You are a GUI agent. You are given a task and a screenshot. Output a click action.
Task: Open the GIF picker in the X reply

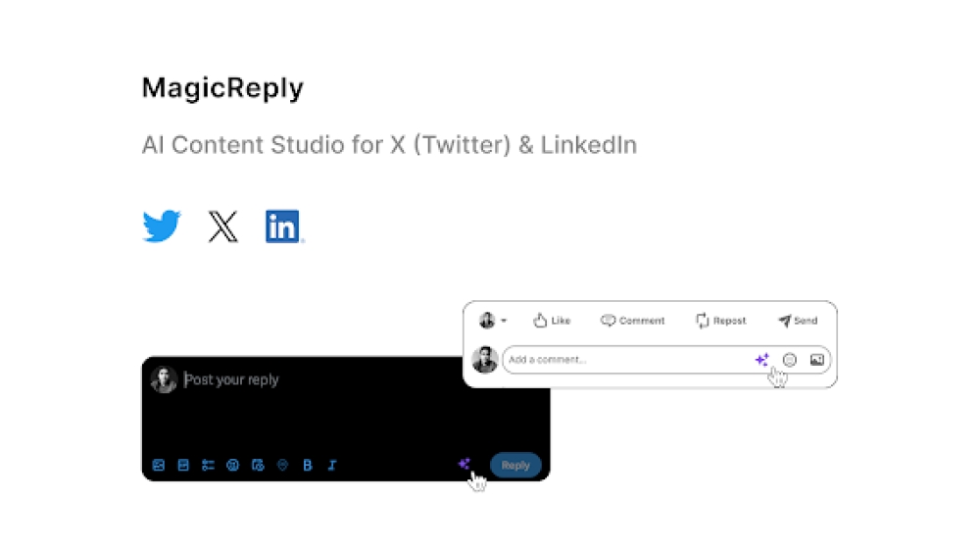pos(183,465)
